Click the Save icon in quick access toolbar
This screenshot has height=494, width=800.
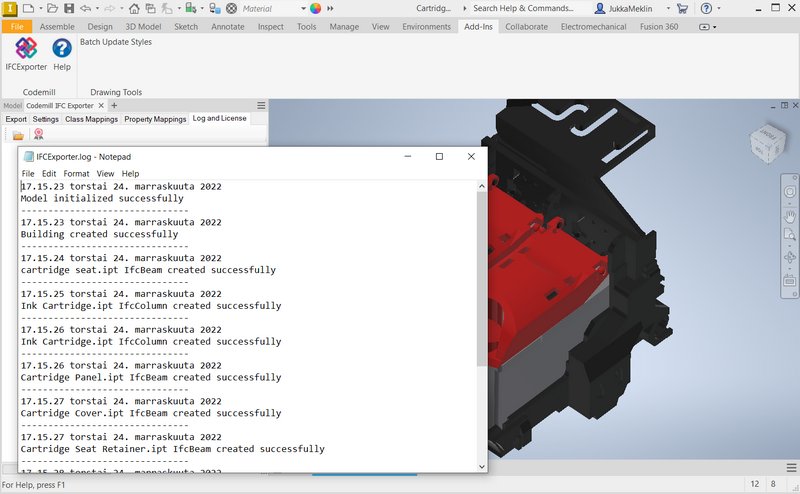point(69,8)
